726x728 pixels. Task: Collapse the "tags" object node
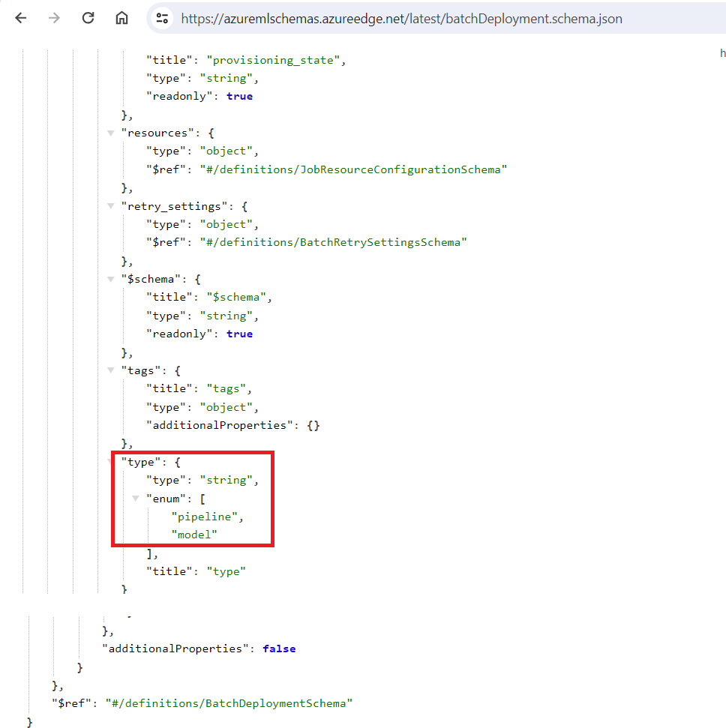[110, 370]
